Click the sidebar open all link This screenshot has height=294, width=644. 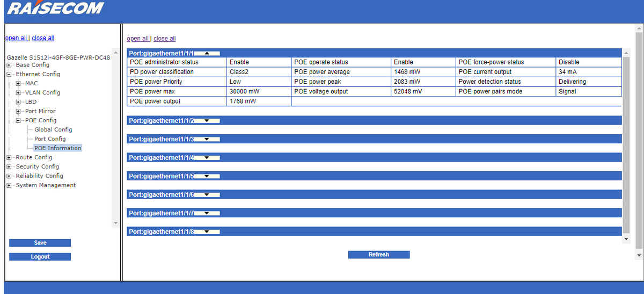(16, 38)
